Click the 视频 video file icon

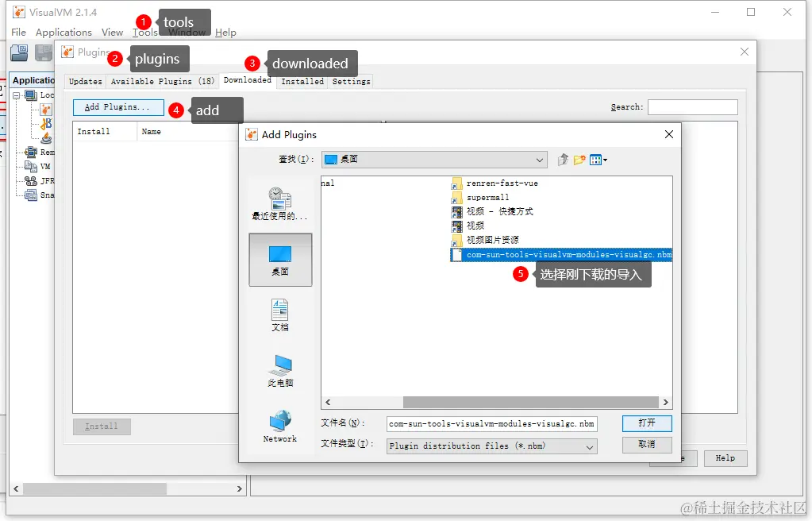(x=456, y=226)
